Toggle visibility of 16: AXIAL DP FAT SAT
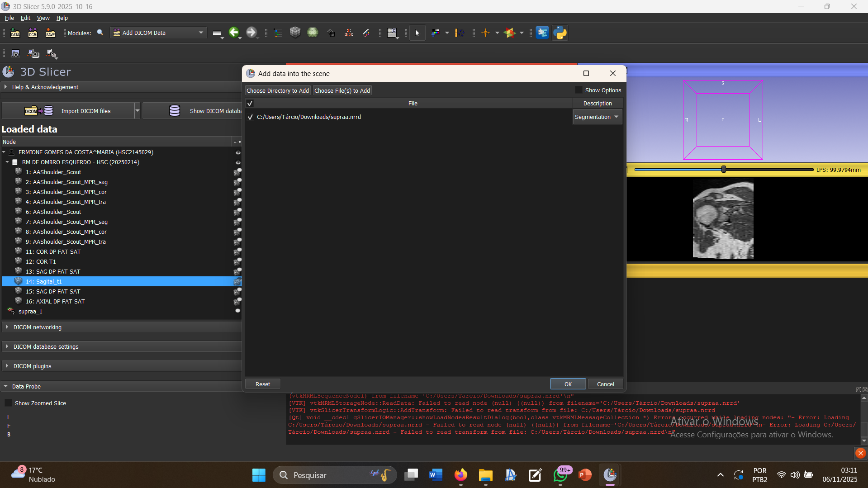The image size is (868, 488). coord(237,301)
